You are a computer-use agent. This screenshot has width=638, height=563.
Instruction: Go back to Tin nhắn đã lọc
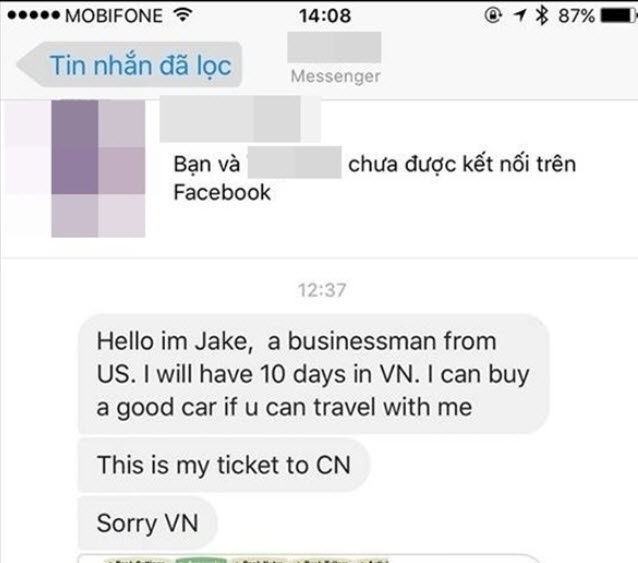(x=129, y=65)
